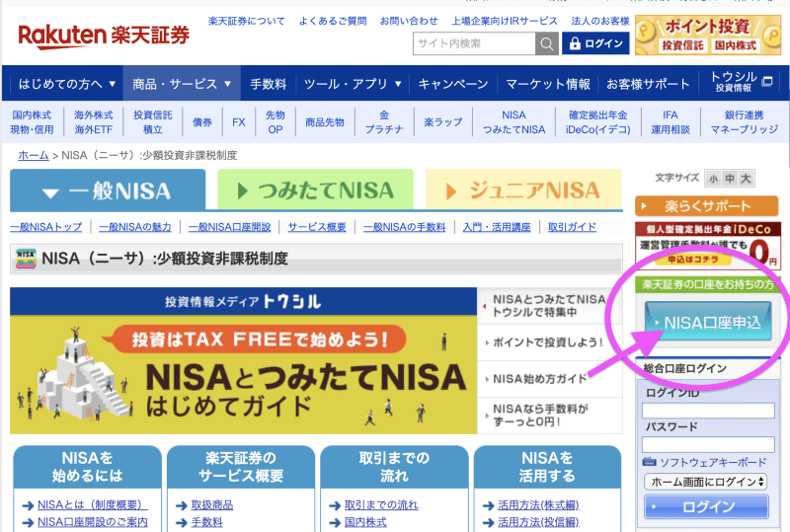
Task: Focus the パスワード input field
Action: (708, 445)
